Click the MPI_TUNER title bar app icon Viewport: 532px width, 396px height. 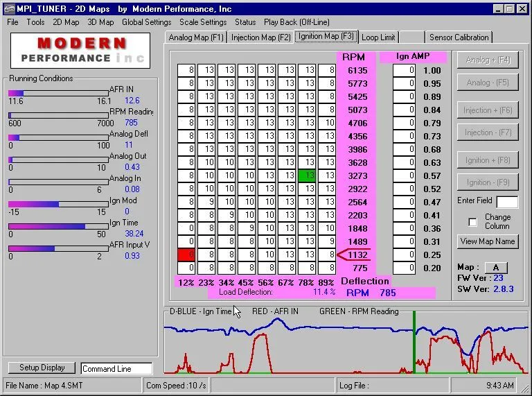8,8
